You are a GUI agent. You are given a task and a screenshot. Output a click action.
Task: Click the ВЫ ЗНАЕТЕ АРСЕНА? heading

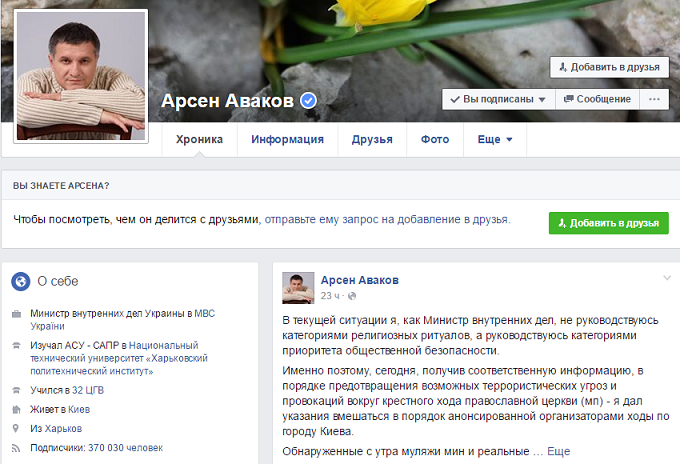[x=61, y=186]
